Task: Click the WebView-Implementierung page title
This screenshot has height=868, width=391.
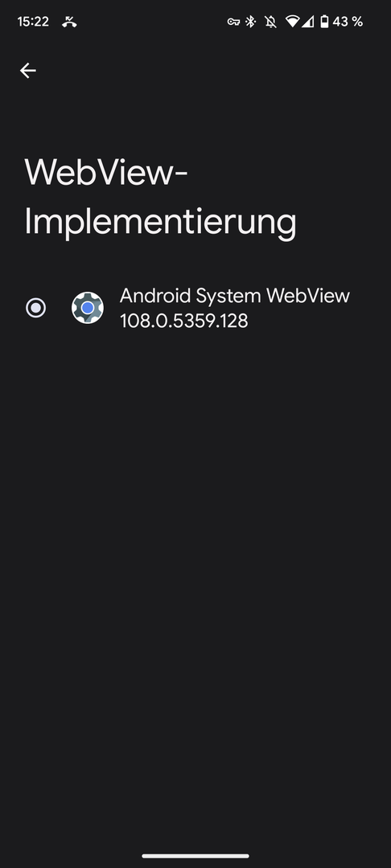Action: [x=161, y=197]
